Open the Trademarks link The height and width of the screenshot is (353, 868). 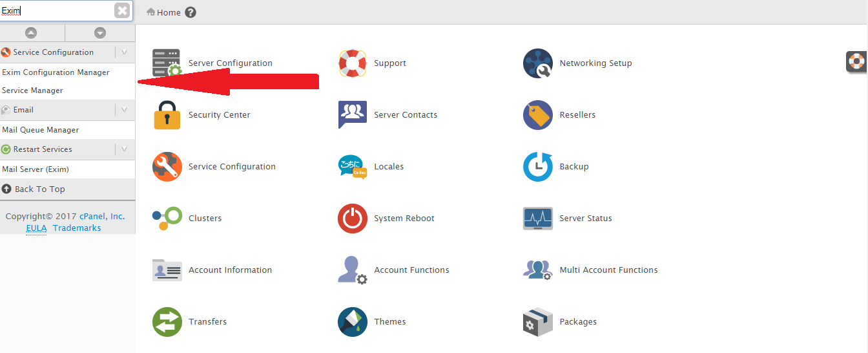(x=77, y=228)
